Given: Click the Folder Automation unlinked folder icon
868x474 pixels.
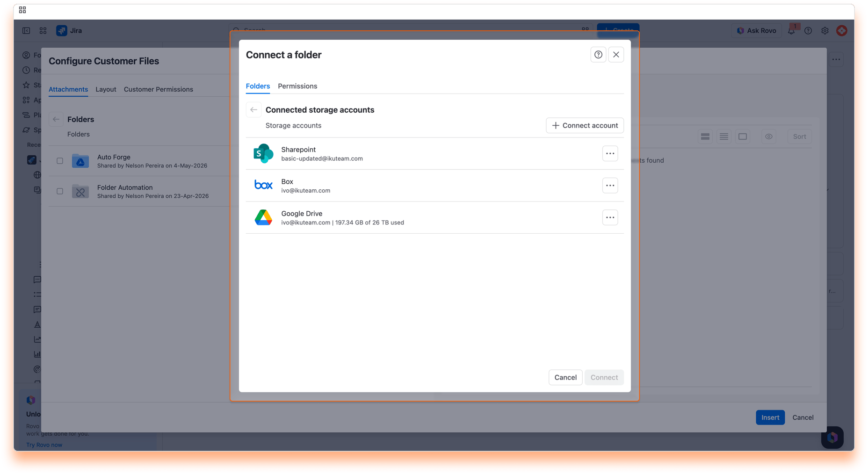Looking at the screenshot, I should 80,191.
